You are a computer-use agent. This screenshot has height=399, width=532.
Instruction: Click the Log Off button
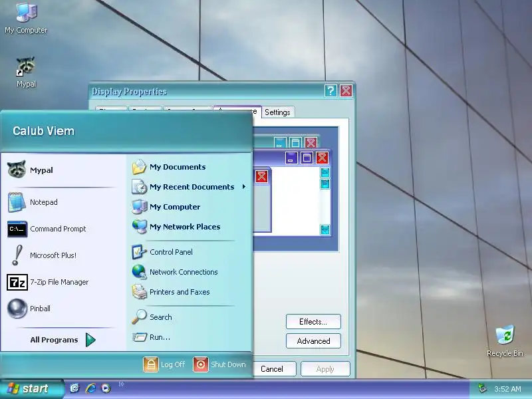tap(164, 364)
